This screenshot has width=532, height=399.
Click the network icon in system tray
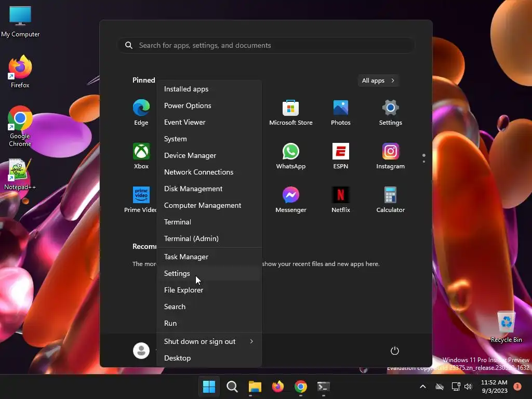(456, 387)
